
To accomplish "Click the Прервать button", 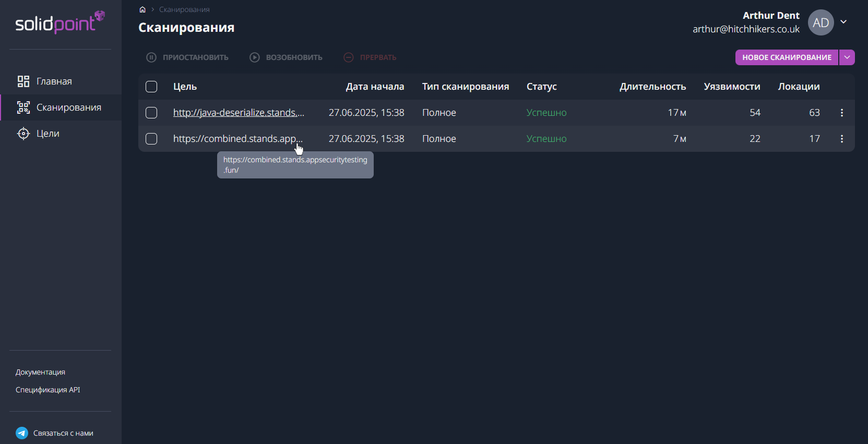I will tap(370, 57).
